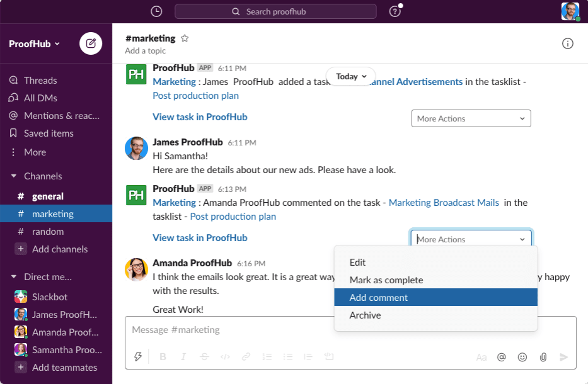Viewport: 588px width, 384px height.
Task: Star the #marketing channel
Action: pos(185,38)
